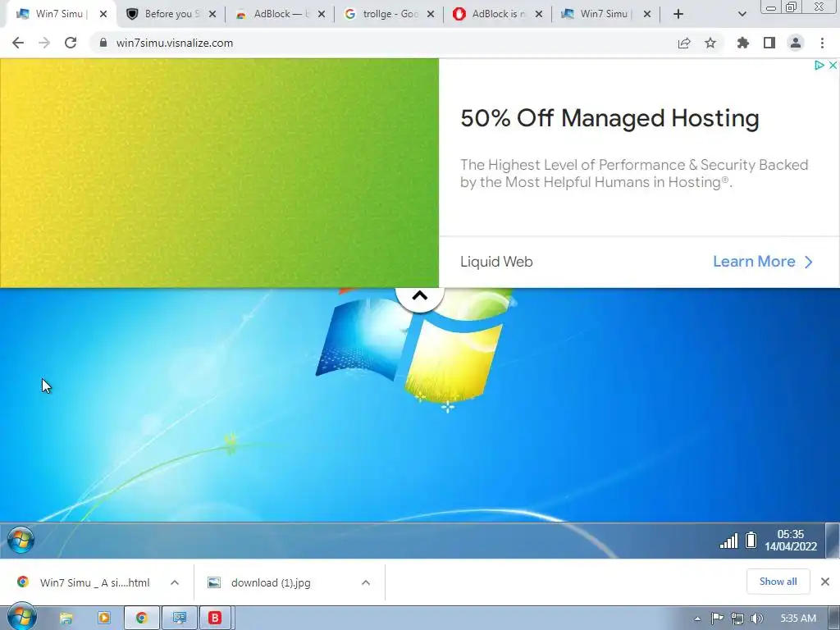Check the simulator signal strength icon

pyautogui.click(x=728, y=541)
